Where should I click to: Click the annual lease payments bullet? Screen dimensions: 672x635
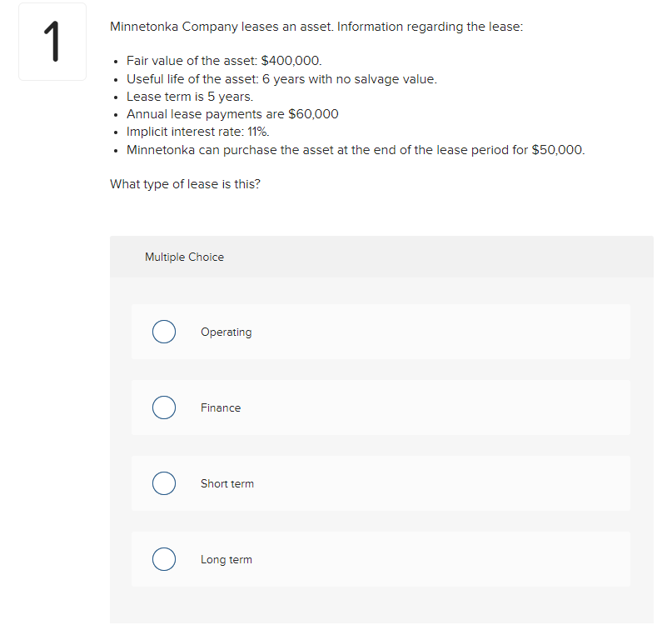(231, 113)
